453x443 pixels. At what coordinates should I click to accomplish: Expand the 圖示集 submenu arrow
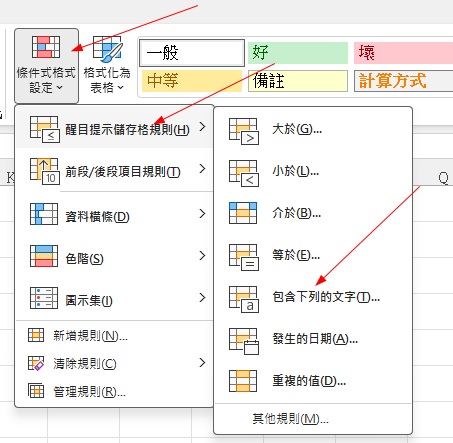tap(202, 297)
